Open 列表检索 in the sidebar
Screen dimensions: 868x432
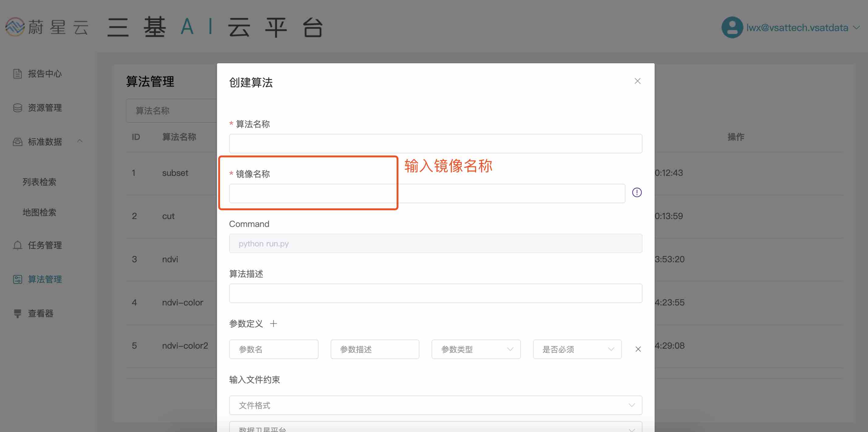tap(40, 182)
